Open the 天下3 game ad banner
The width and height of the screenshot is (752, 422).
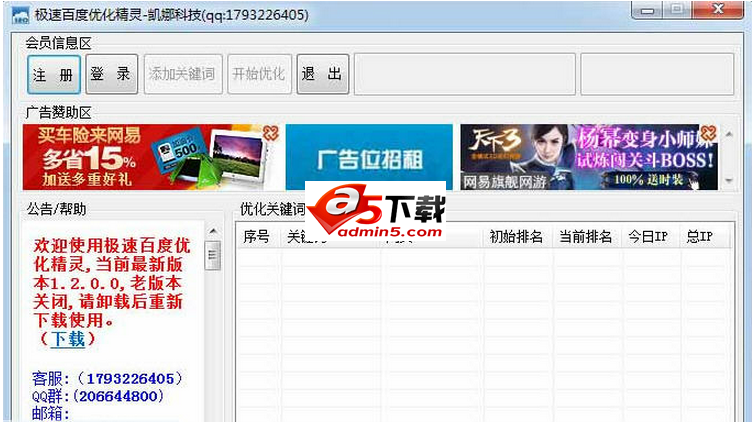(x=589, y=157)
